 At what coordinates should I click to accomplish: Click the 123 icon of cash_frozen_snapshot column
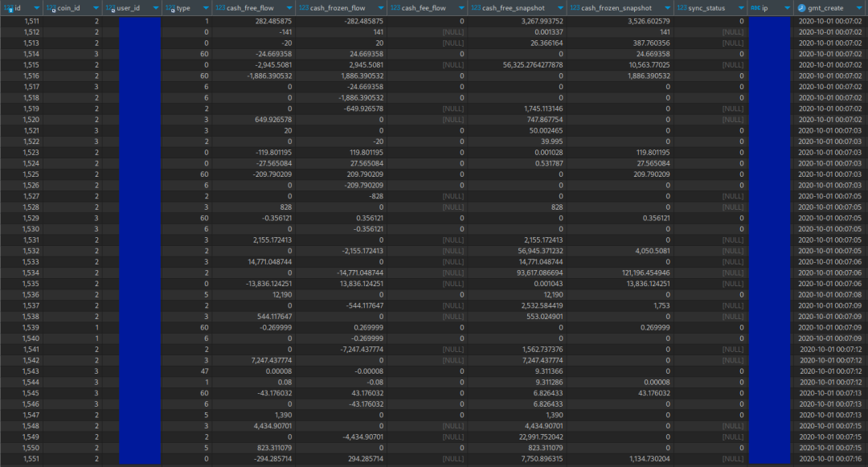click(x=573, y=8)
